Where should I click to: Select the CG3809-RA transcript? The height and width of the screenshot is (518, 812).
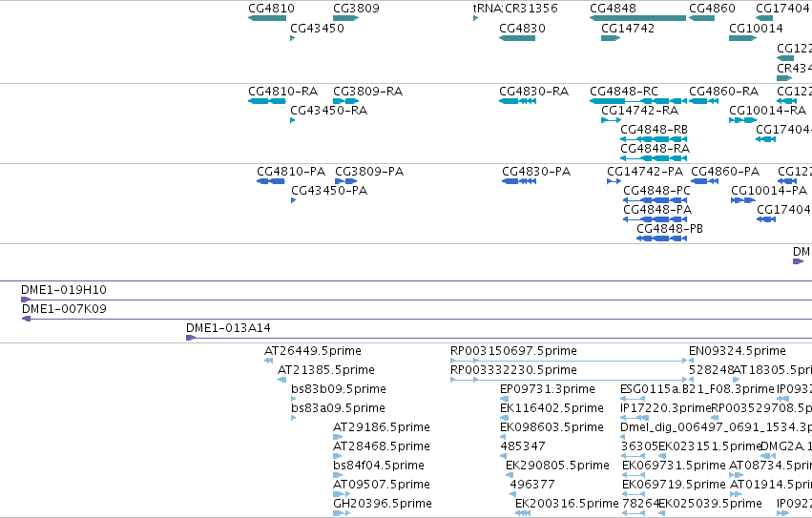[x=346, y=101]
